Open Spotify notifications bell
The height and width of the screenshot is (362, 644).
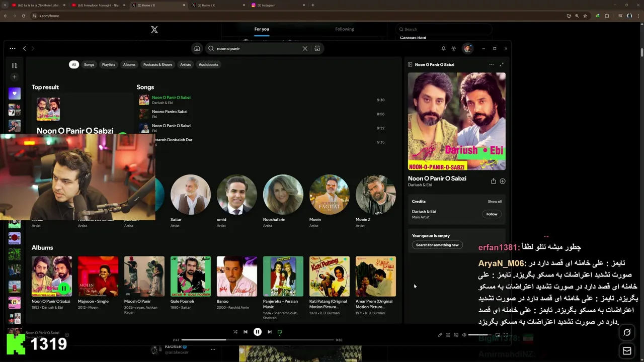pos(443,48)
